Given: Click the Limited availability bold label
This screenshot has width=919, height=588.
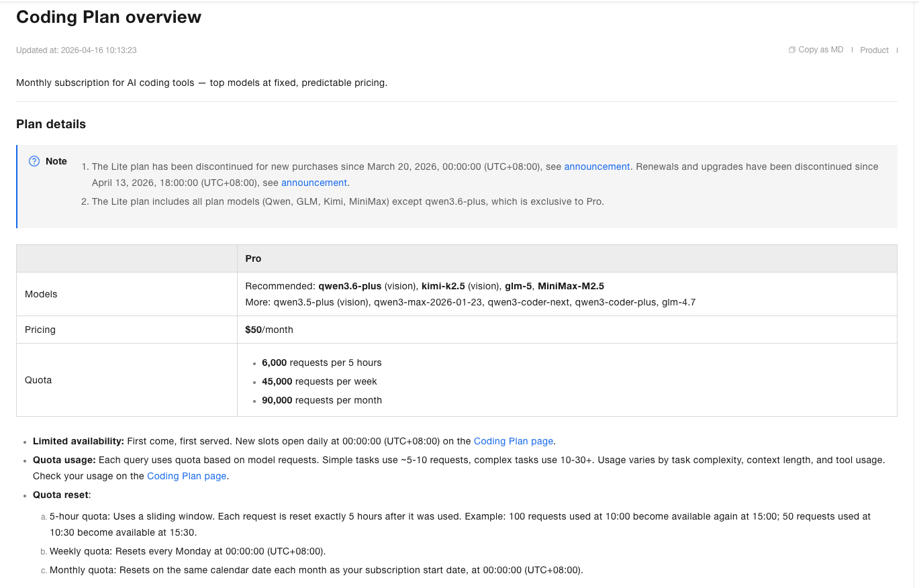Looking at the screenshot, I should point(79,441).
